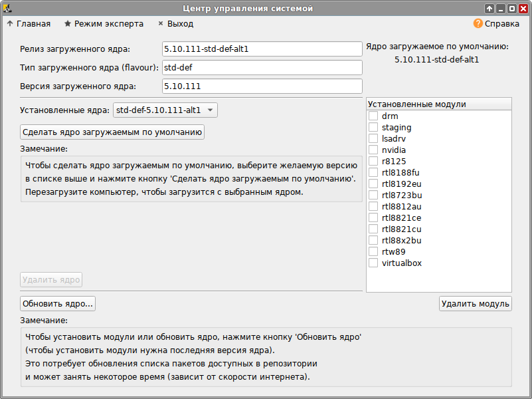Click the Выход cross icon

tap(161, 23)
